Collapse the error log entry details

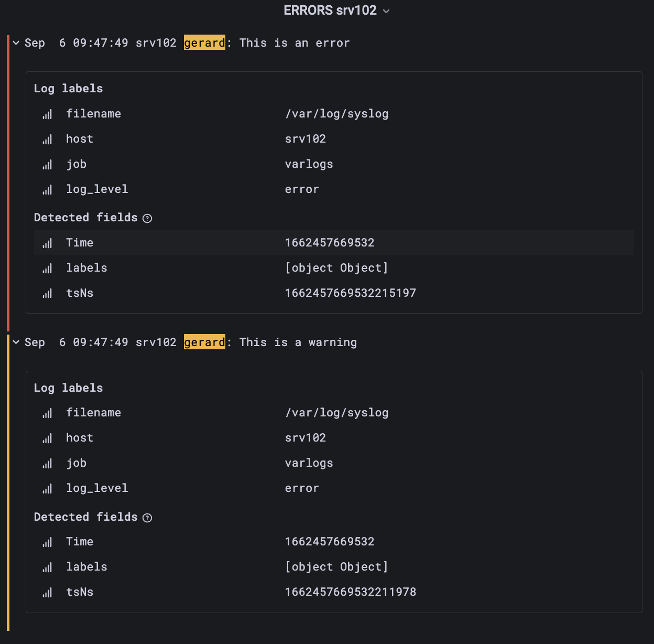[x=15, y=43]
